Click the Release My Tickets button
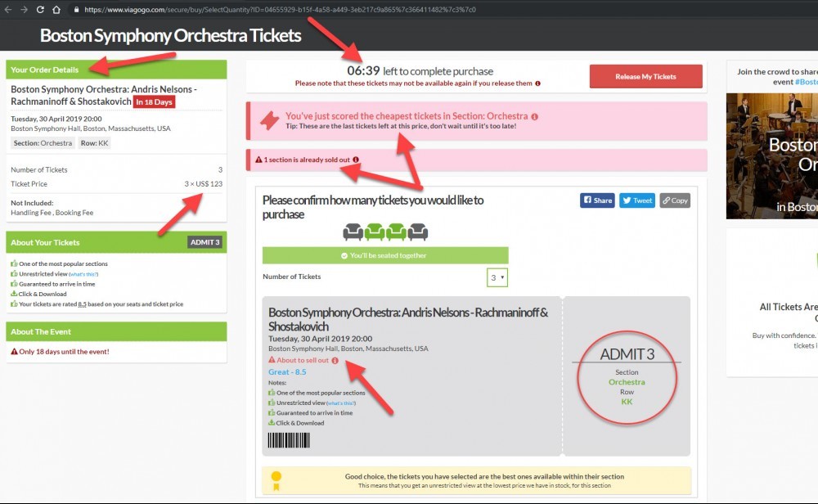The image size is (818, 504). click(646, 76)
